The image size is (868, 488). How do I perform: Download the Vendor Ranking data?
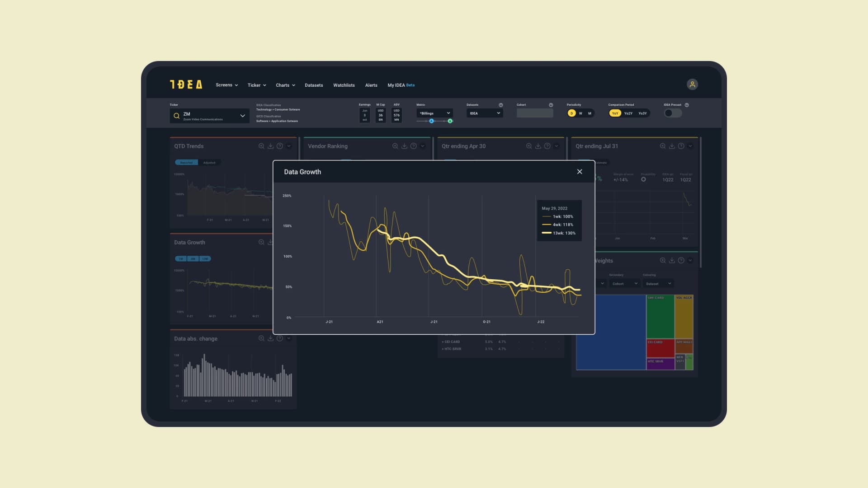click(x=404, y=146)
